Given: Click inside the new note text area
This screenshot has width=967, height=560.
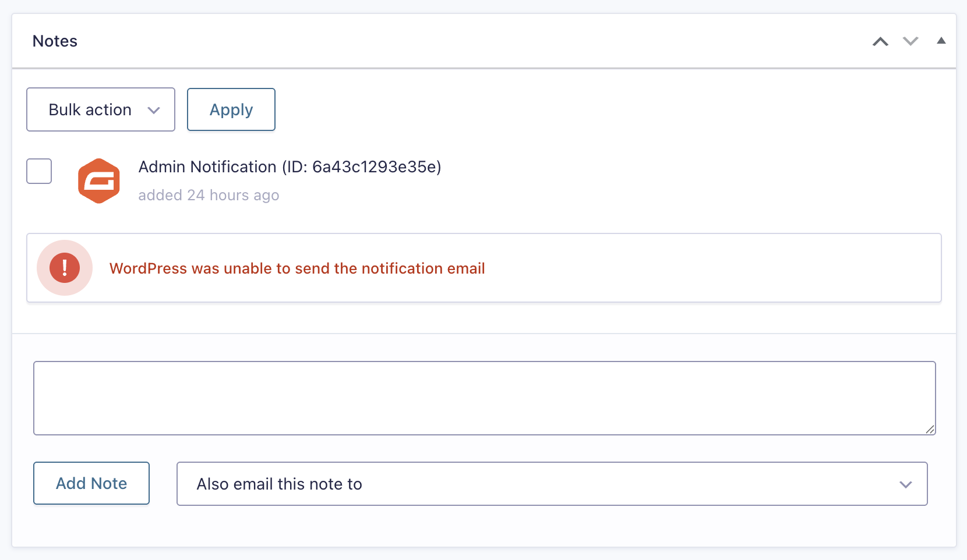Looking at the screenshot, I should (x=485, y=398).
